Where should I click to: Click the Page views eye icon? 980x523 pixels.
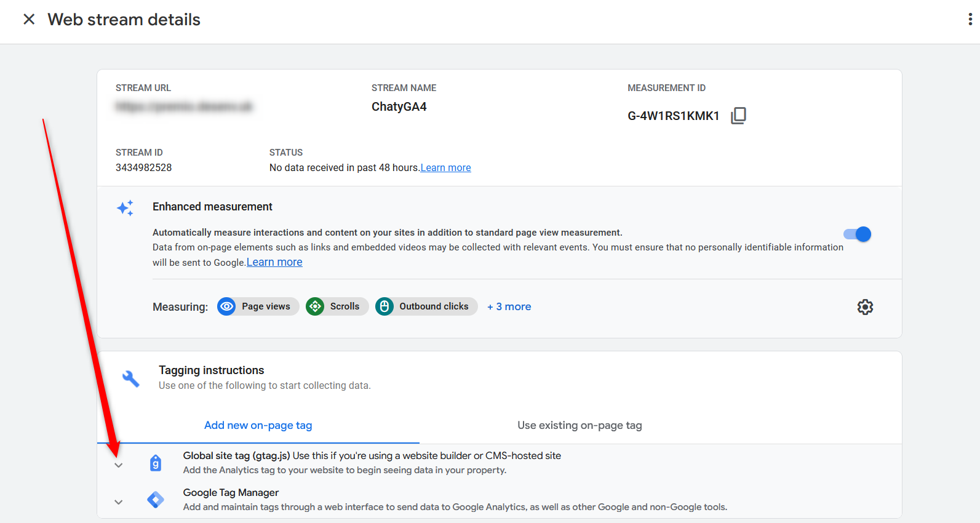[x=227, y=306]
